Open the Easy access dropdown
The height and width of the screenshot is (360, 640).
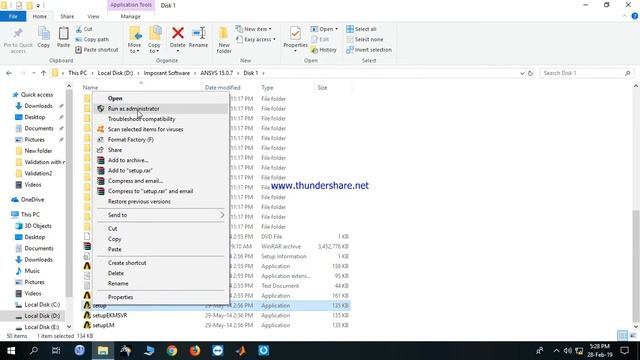point(256,39)
